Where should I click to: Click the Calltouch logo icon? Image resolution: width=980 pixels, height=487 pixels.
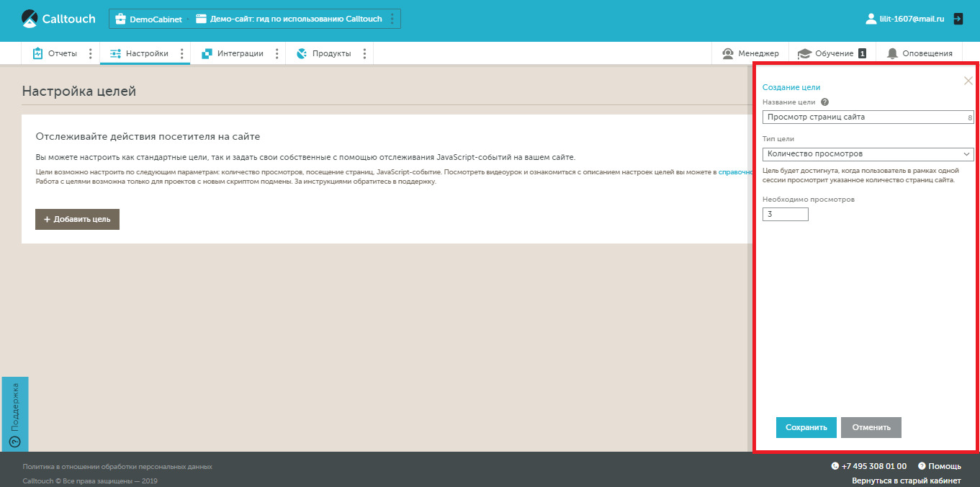[x=29, y=19]
